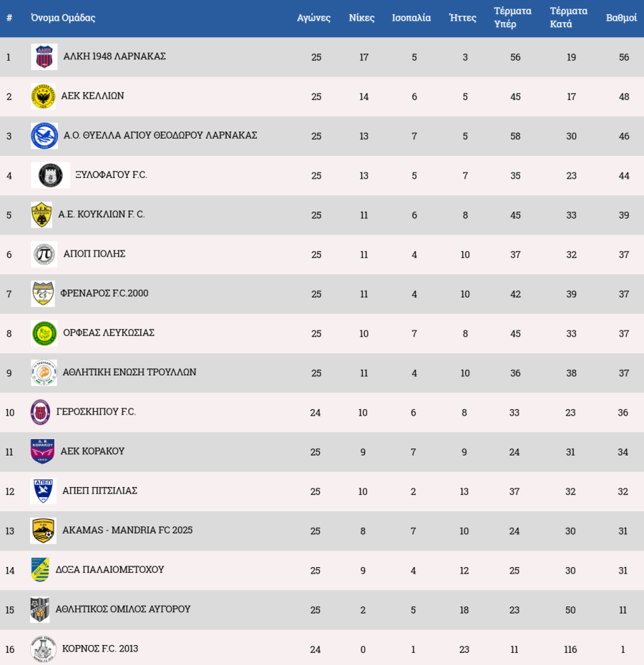Screen dimensions: 644x665
Task: Click the ΟΡΦΕΑΣ ΛΕΥΚΩΣΙΑΣ green logo
Action: pyautogui.click(x=44, y=333)
